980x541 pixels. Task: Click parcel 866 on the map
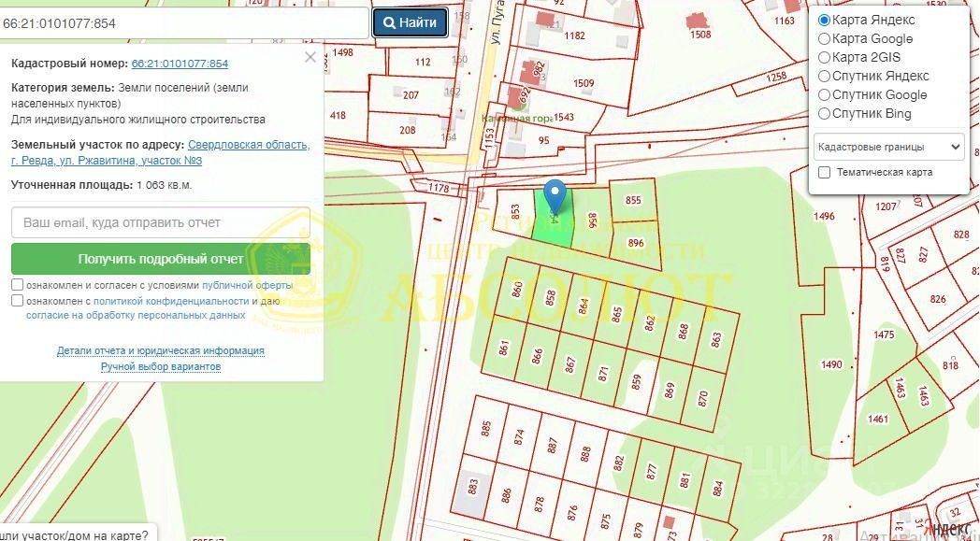coord(537,356)
